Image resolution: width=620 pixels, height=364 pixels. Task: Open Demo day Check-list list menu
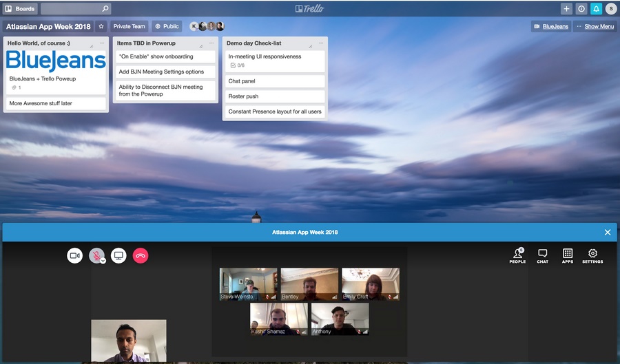tap(321, 43)
